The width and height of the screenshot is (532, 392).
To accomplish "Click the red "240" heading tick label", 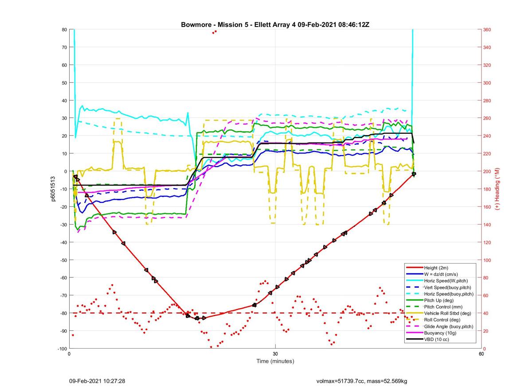I will (x=488, y=136).
